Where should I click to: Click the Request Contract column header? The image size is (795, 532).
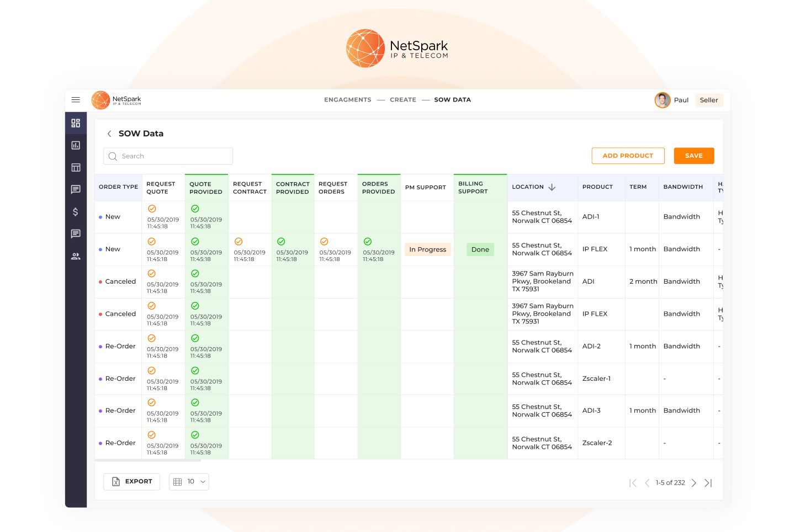[x=250, y=188]
